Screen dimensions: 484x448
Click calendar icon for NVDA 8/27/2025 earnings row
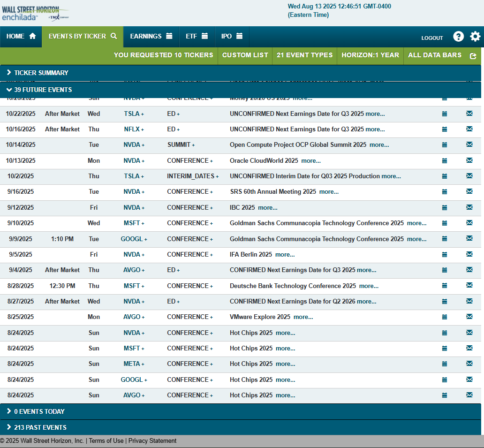tap(445, 302)
